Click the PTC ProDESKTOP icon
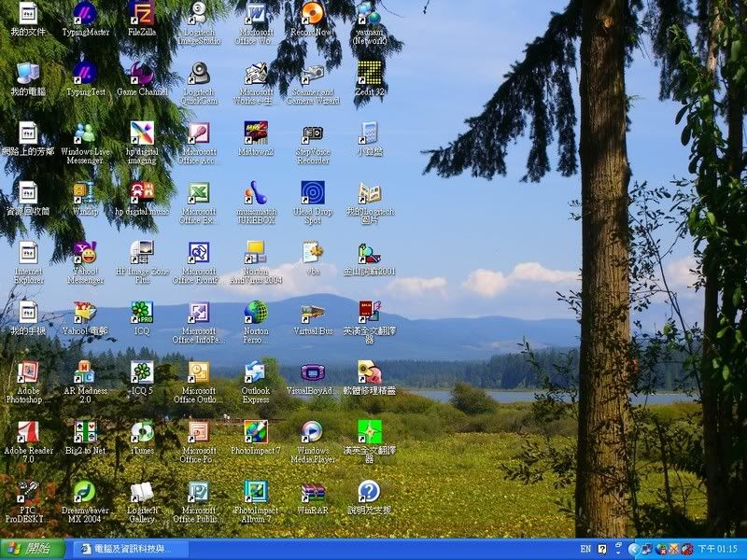Image resolution: width=747 pixels, height=560 pixels. 28,492
